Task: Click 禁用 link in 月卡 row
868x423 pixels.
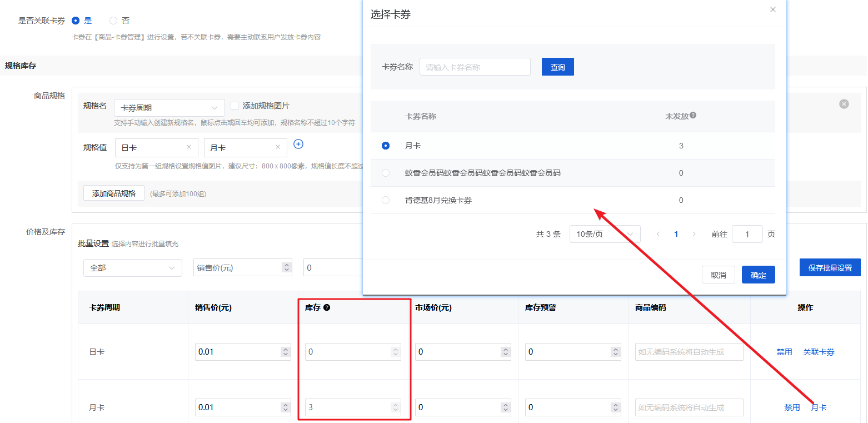Action: 792,407
